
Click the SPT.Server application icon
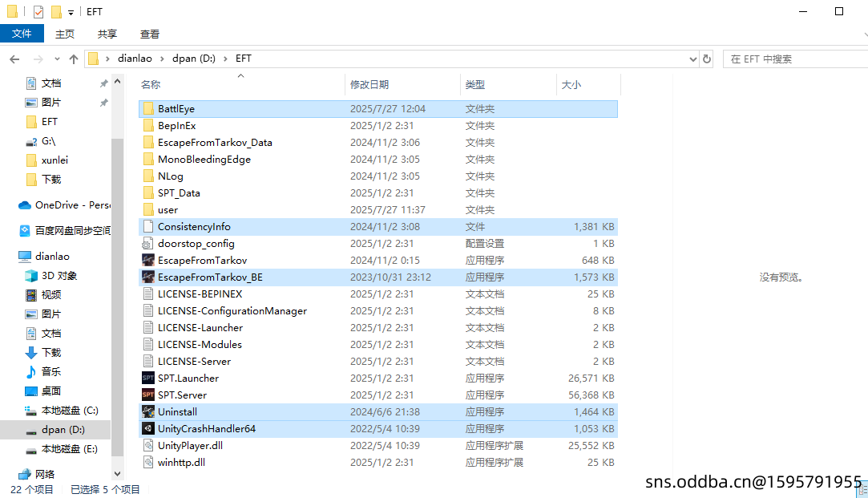pos(147,395)
